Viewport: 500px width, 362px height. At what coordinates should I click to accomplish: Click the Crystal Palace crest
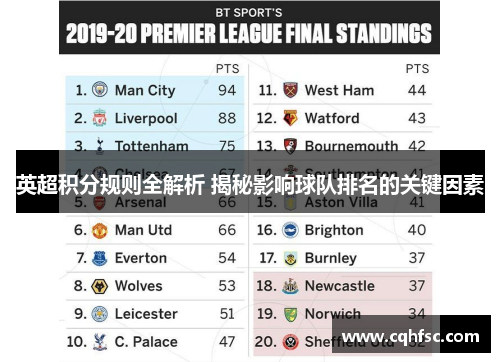[x=99, y=342]
